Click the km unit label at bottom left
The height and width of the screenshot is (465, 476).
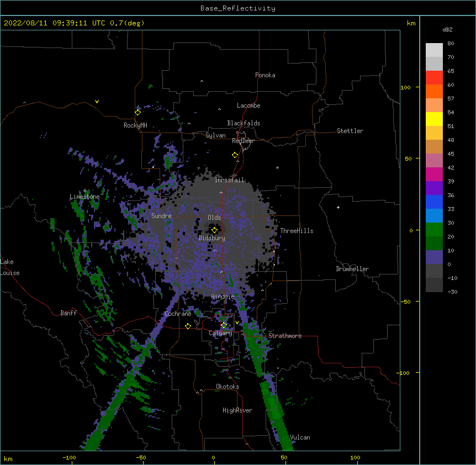point(8,459)
